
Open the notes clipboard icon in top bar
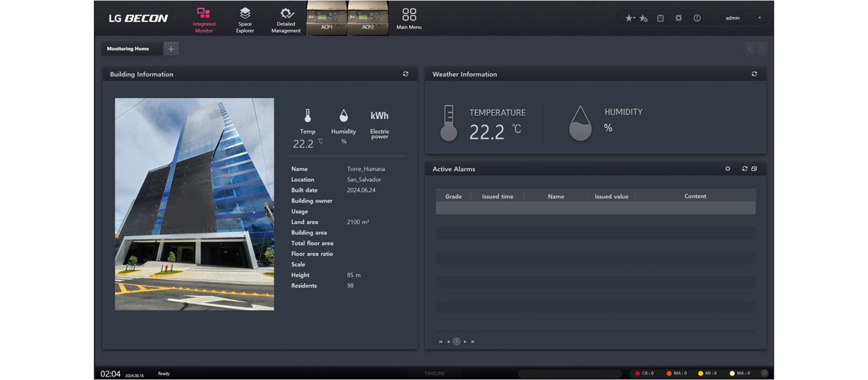660,18
